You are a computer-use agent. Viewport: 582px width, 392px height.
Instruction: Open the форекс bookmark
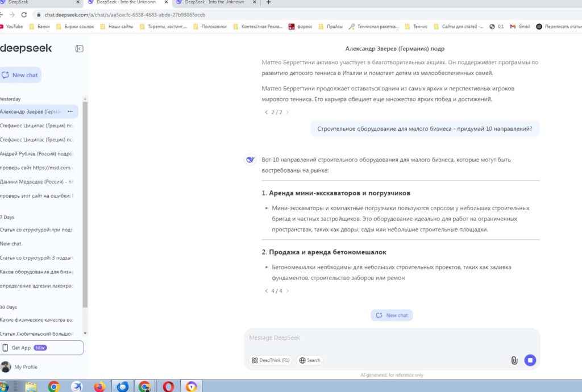[300, 27]
